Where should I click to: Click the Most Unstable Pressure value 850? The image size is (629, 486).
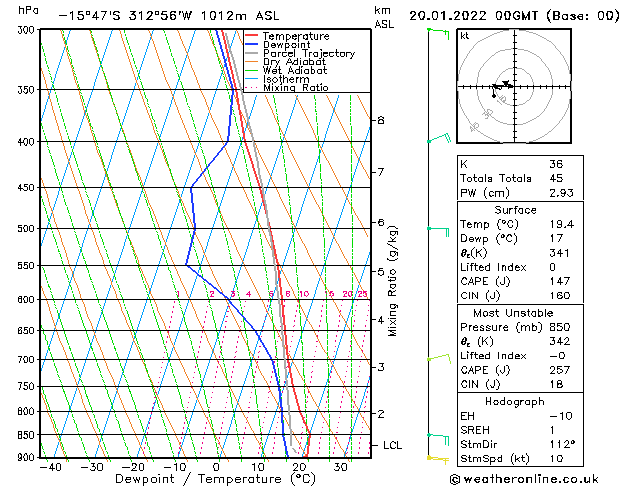click(560, 327)
